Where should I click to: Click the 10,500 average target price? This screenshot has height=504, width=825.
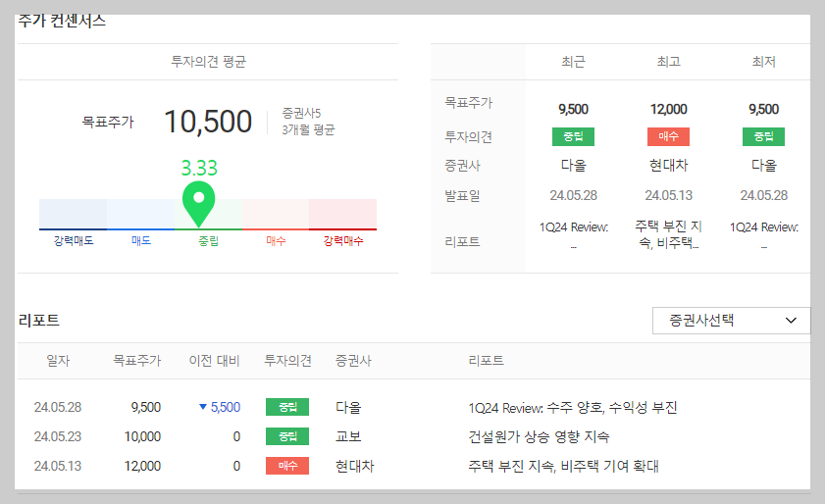click(x=208, y=122)
